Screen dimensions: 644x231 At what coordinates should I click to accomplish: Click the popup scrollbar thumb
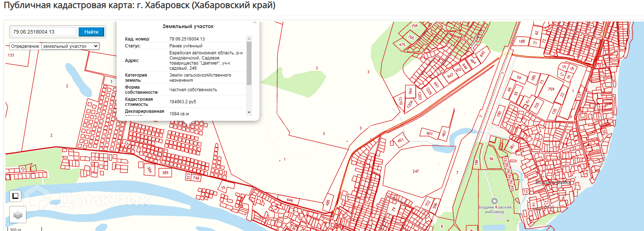click(x=249, y=63)
